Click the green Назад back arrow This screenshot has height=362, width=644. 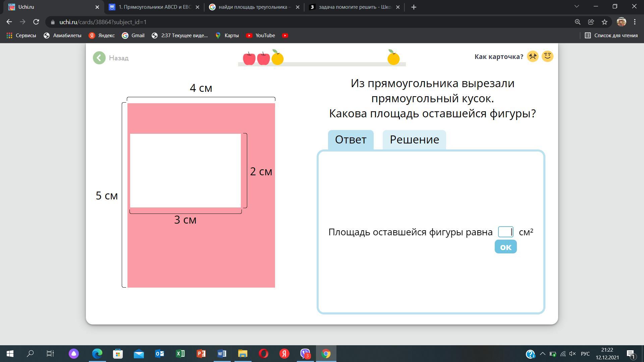tap(99, 58)
